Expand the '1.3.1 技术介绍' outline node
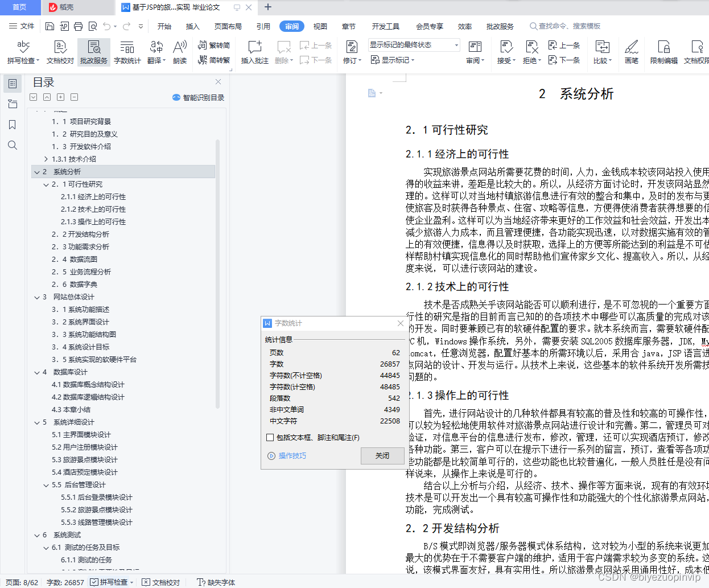Image resolution: width=709 pixels, height=588 pixels. point(46,159)
